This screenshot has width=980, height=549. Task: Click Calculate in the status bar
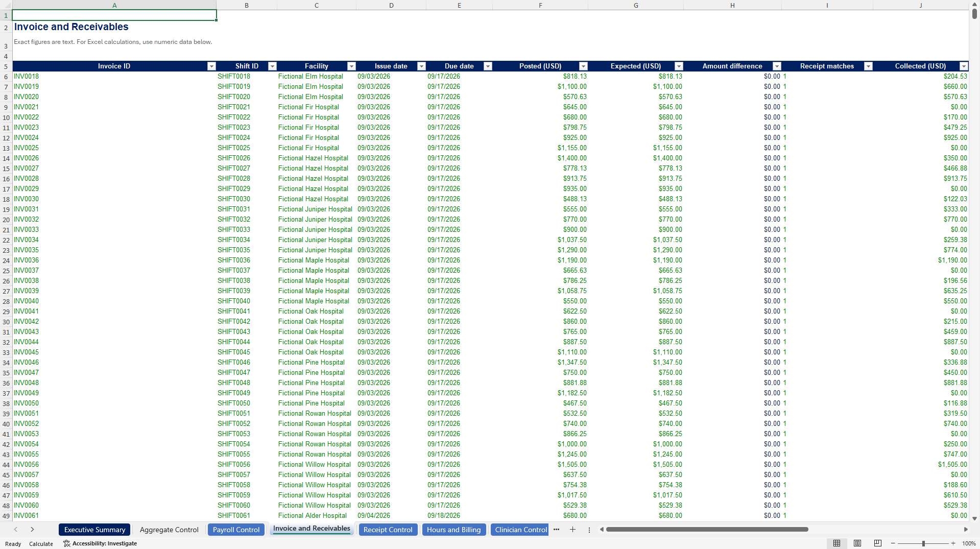click(41, 544)
